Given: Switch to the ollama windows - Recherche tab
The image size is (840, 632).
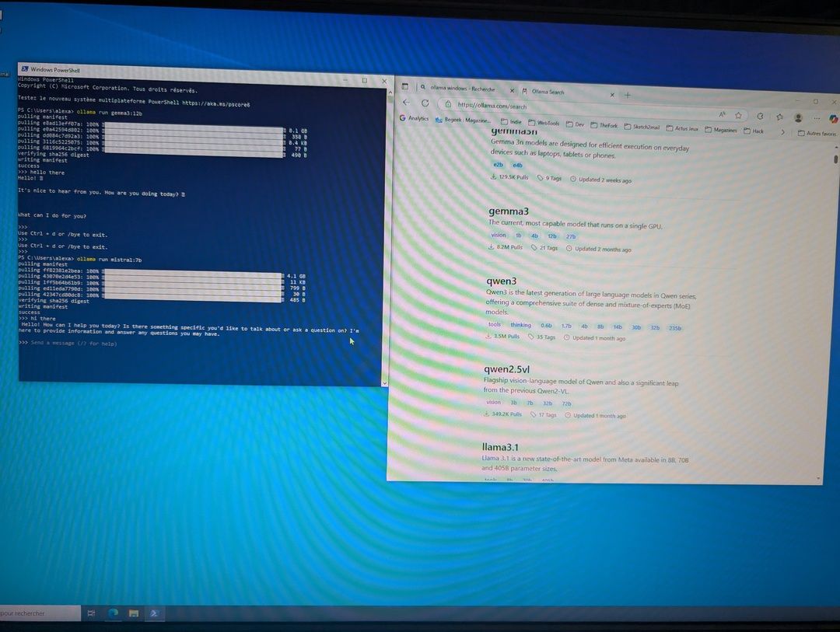Looking at the screenshot, I should click(x=462, y=89).
